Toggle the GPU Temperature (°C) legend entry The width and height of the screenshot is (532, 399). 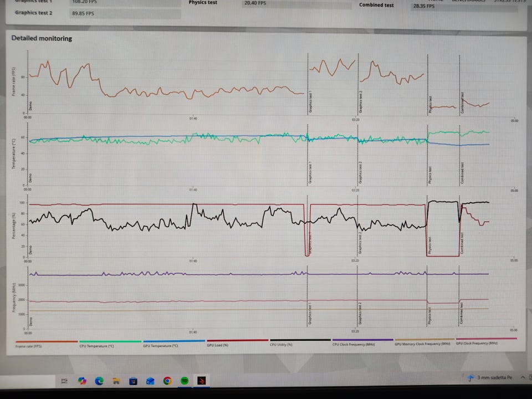(161, 346)
